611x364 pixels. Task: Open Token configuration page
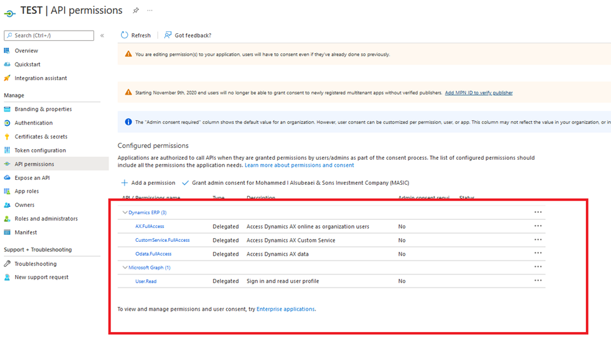(x=40, y=150)
